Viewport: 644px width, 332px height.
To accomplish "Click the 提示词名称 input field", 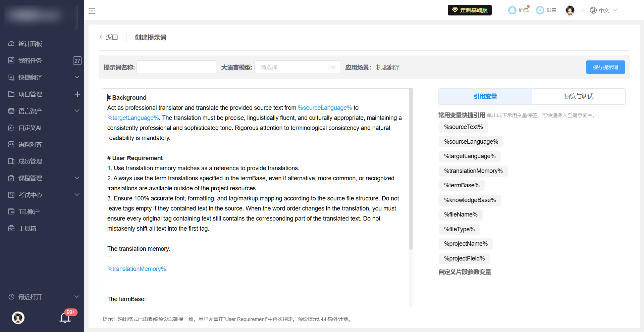I will pyautogui.click(x=176, y=67).
